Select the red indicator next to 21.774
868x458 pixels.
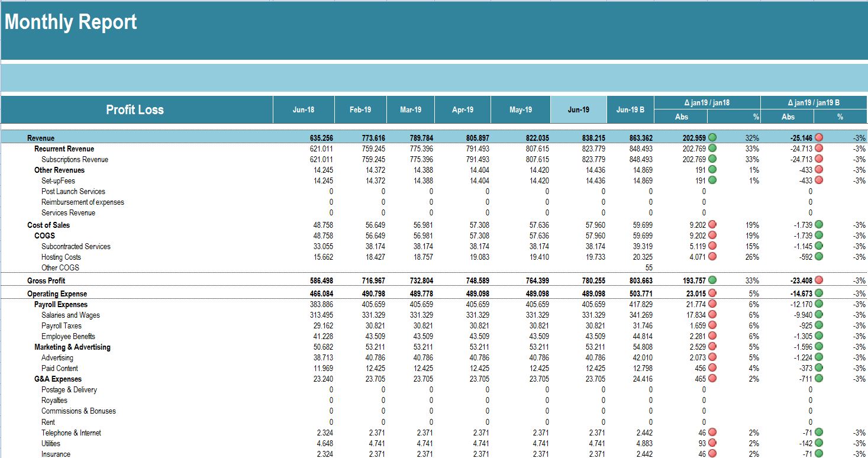pos(712,304)
